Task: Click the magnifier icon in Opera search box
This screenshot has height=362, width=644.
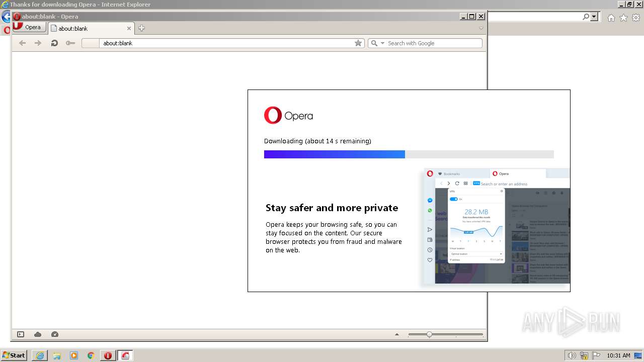Action: click(374, 43)
